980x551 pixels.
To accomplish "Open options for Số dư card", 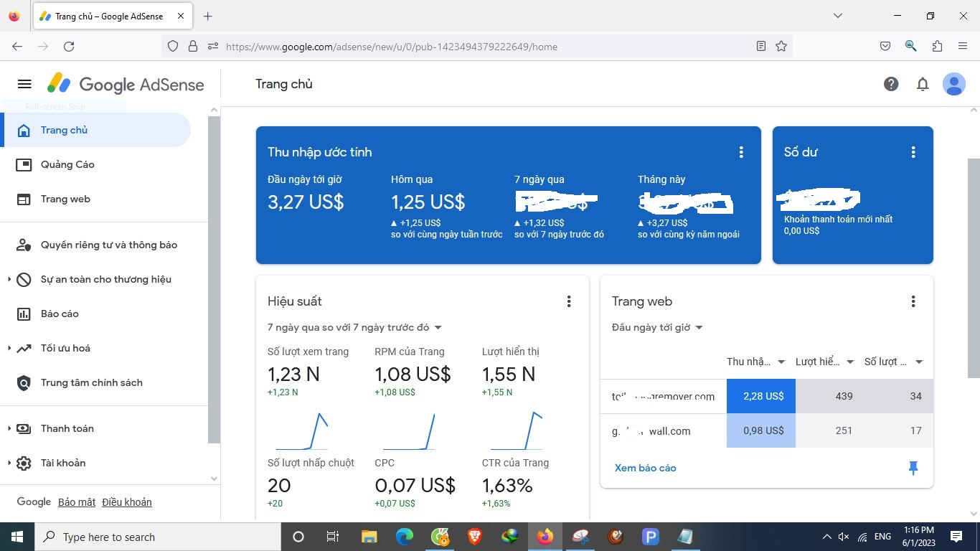I will pyautogui.click(x=913, y=152).
